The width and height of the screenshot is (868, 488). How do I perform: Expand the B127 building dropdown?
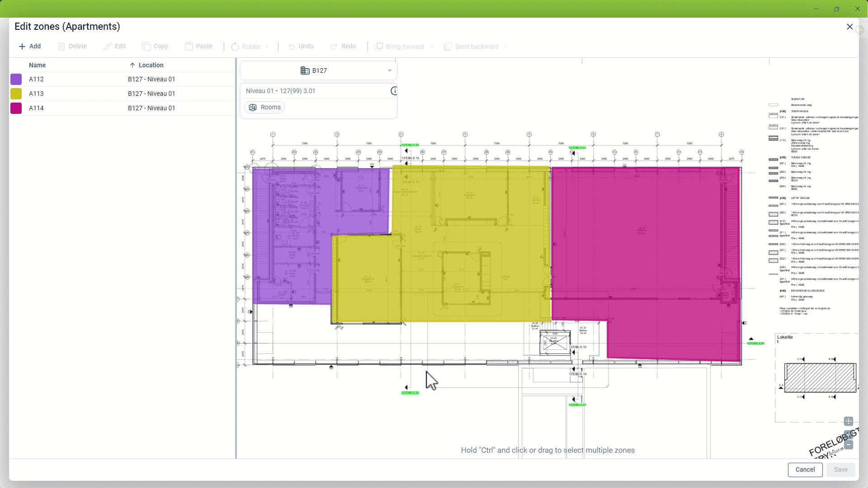(x=389, y=70)
